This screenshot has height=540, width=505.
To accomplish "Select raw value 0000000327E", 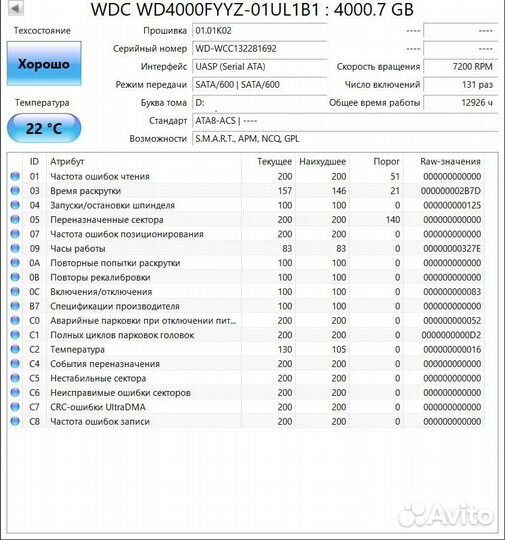I will coord(452,249).
